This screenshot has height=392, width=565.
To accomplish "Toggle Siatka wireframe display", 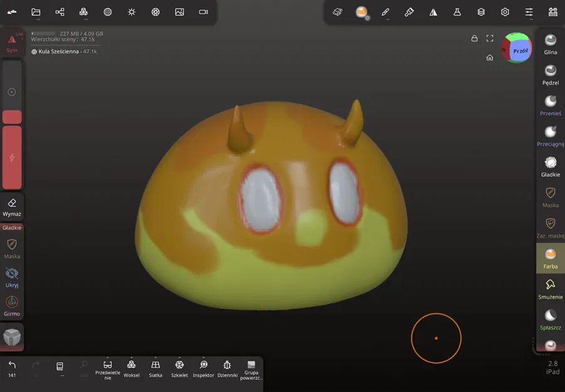I will 155,369.
